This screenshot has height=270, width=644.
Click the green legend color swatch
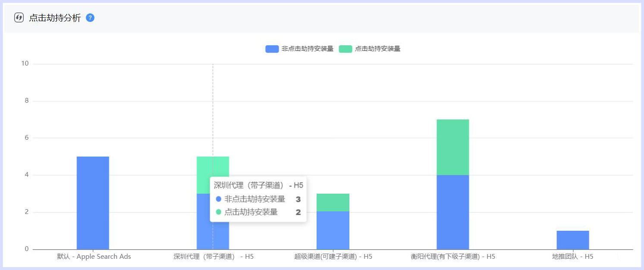[x=346, y=49]
